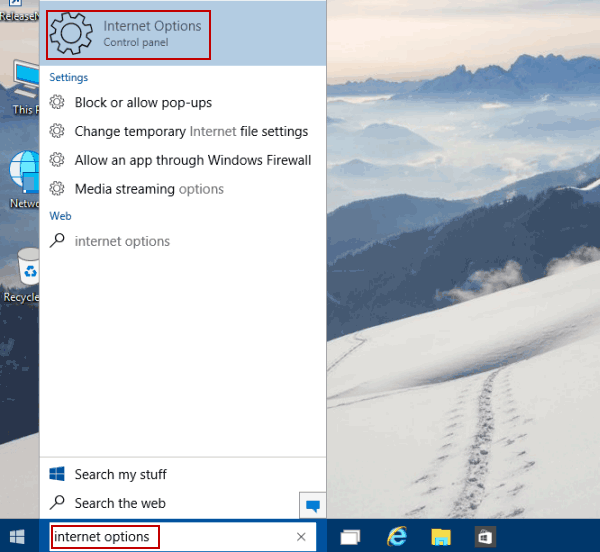600x552 pixels.
Task: Open Task View on the taskbar
Action: tap(350, 537)
